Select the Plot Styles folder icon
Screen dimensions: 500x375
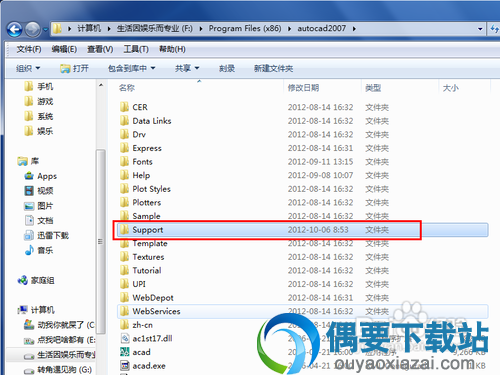[124, 189]
